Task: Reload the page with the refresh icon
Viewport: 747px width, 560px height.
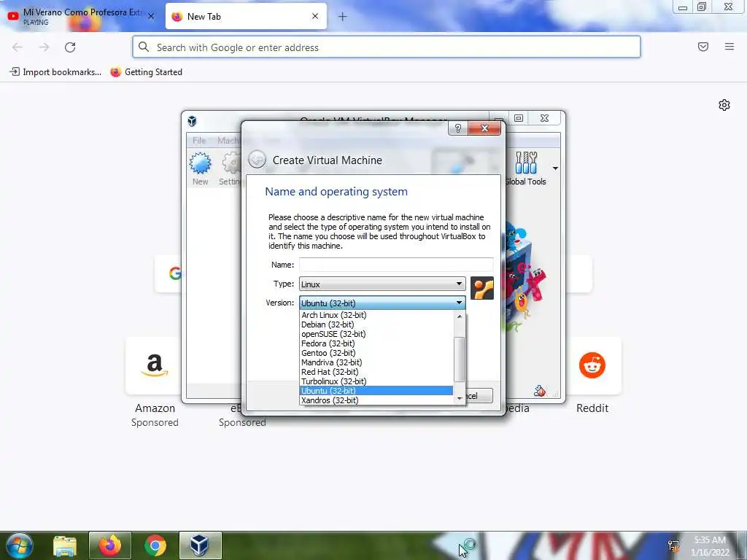Action: click(70, 47)
